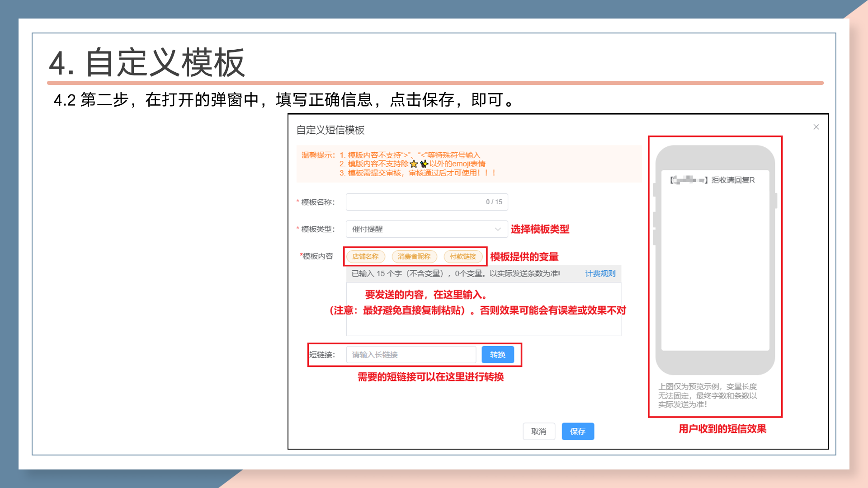Focus the 请输入长链接 short link field
Screen dimensions: 868x488
click(410, 355)
